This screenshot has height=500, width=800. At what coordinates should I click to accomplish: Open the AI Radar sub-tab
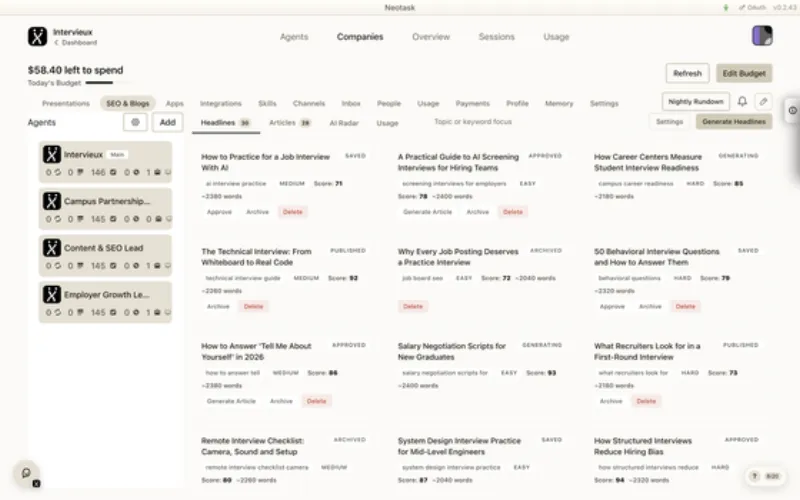(344, 123)
